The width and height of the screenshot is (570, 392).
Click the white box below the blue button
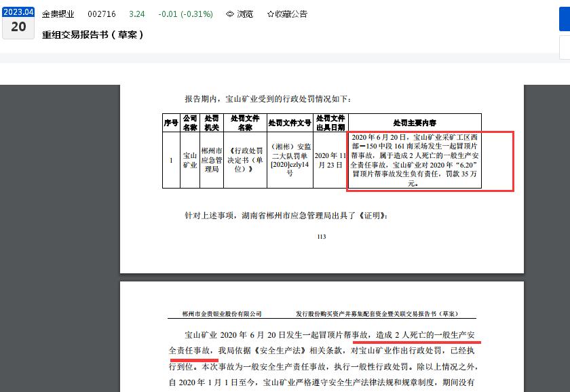[565, 47]
